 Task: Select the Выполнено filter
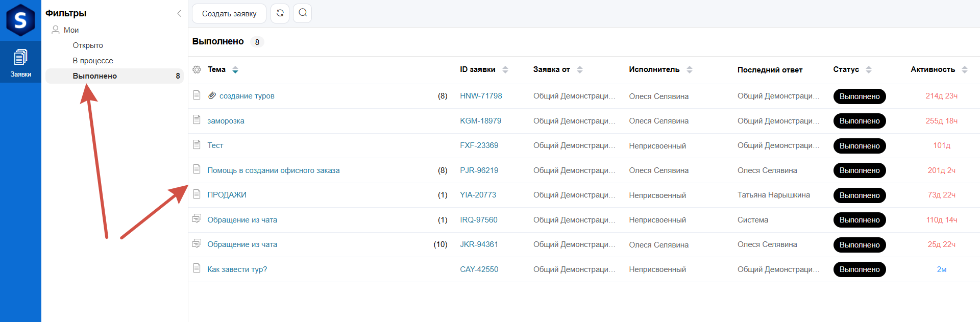pyautogui.click(x=114, y=76)
